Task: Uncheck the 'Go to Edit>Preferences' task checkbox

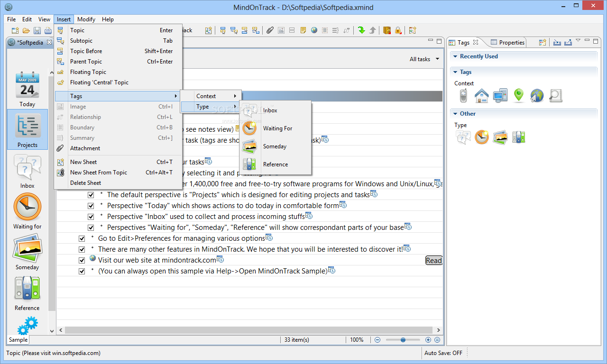Action: click(82, 238)
